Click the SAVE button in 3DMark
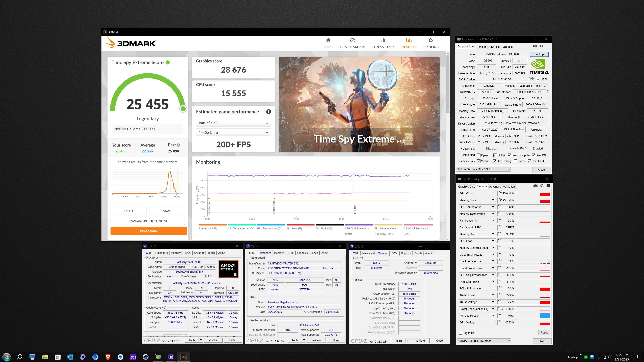 click(167, 211)
